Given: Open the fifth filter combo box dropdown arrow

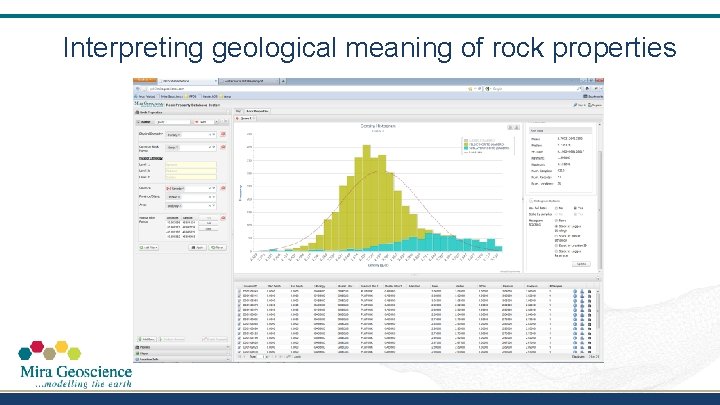Looking at the screenshot, I should (213, 206).
